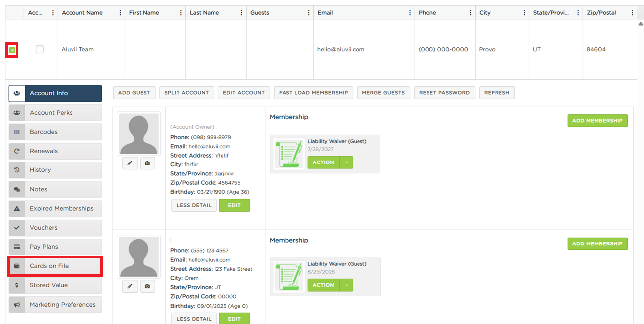Expand the second ACTION button dropdown arrow
644x324 pixels.
[346, 285]
